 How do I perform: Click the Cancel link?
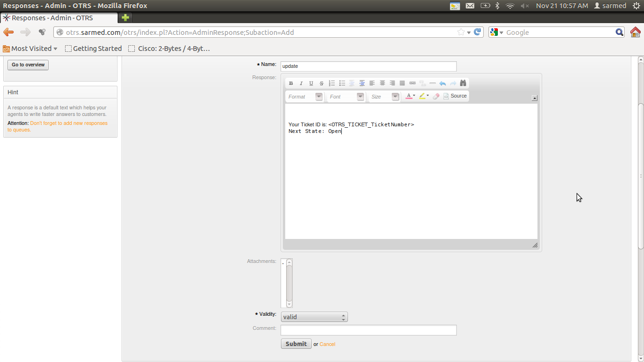[x=327, y=344]
